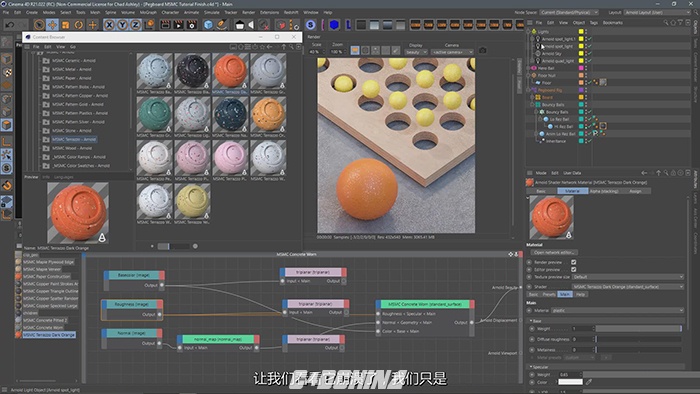Uncheck the Render preview checkbox
Screen dimensions: 700x394
click(574, 262)
